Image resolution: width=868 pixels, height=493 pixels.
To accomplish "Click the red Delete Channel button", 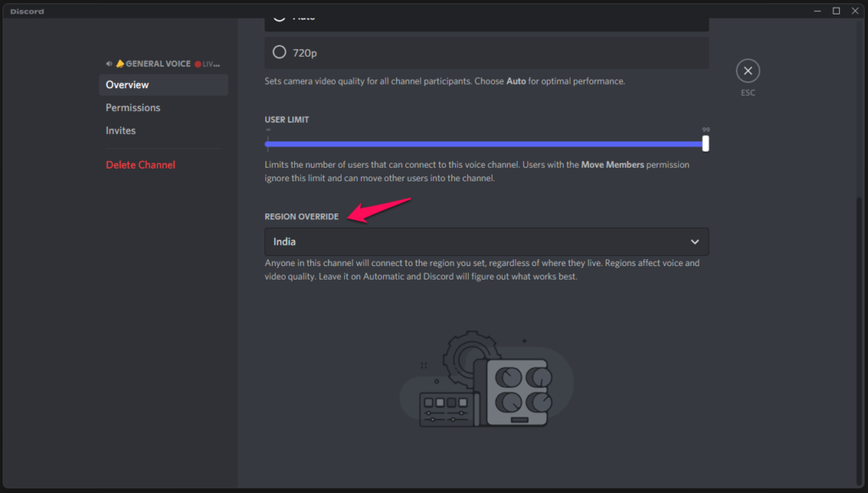I will click(x=141, y=164).
